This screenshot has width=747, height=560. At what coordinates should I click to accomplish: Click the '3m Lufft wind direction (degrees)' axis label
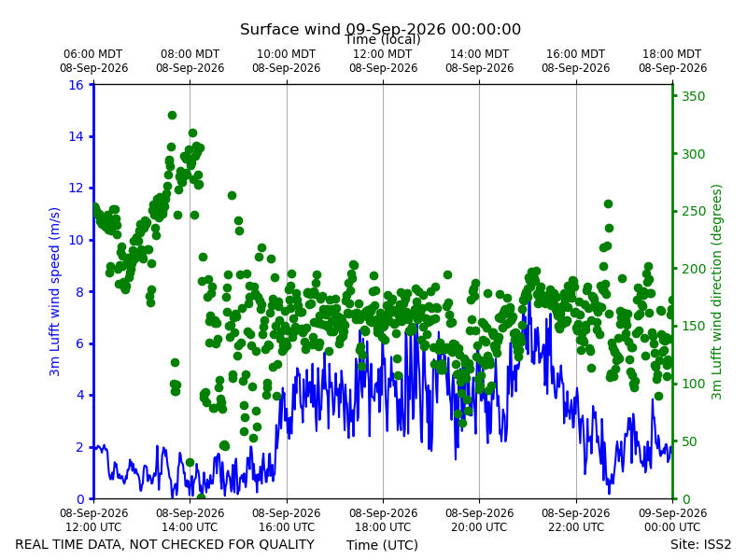click(x=716, y=291)
